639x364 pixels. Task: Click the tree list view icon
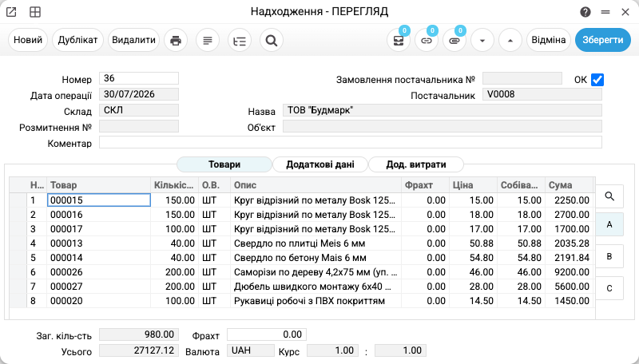click(240, 40)
